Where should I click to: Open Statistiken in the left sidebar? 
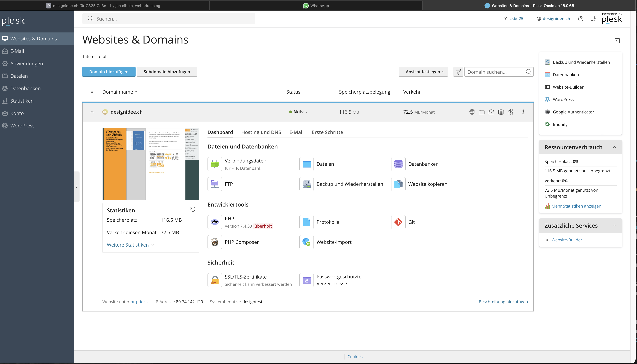coord(22,101)
